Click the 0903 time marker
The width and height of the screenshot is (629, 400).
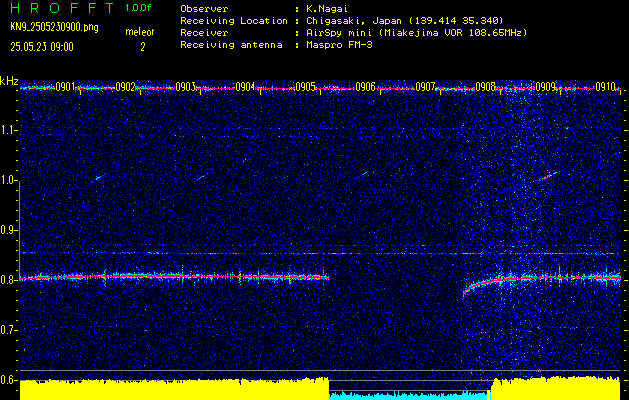click(x=186, y=87)
